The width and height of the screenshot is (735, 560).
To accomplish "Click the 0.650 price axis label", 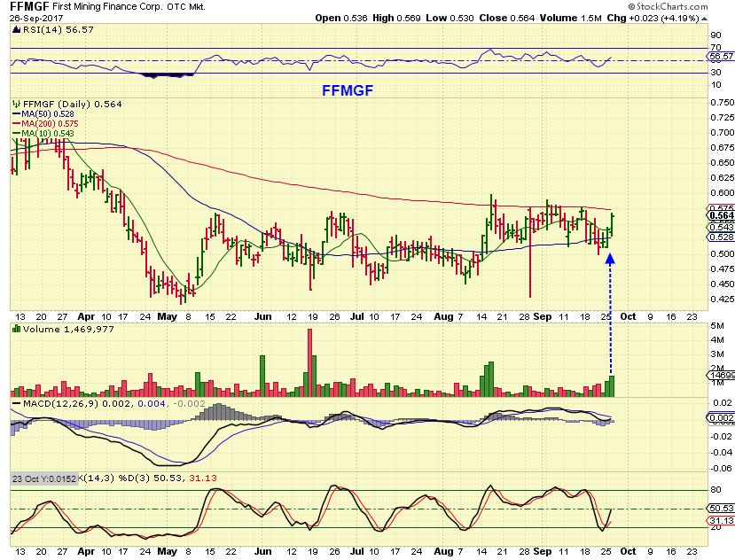I will (723, 163).
